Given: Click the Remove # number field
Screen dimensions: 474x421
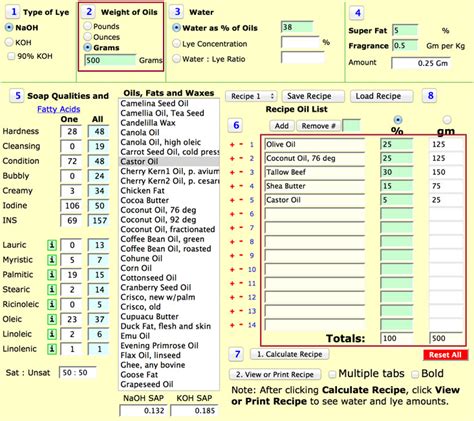Looking at the screenshot, I should tap(351, 126).
